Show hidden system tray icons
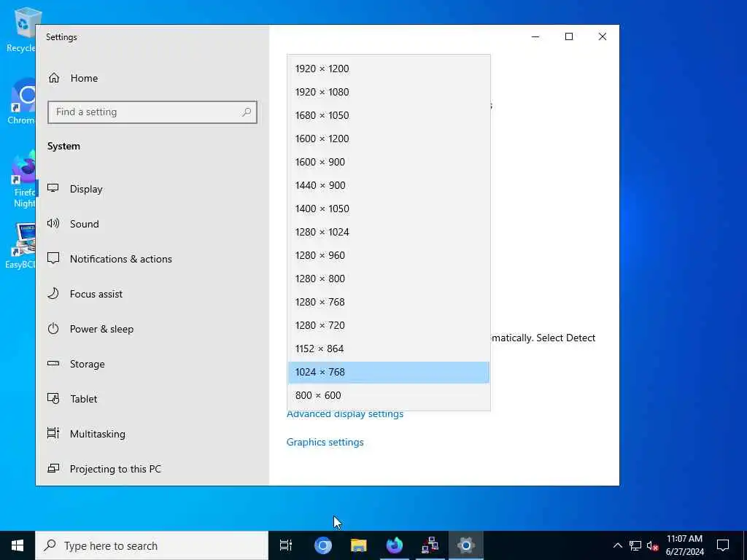The width and height of the screenshot is (747, 560). 617,545
